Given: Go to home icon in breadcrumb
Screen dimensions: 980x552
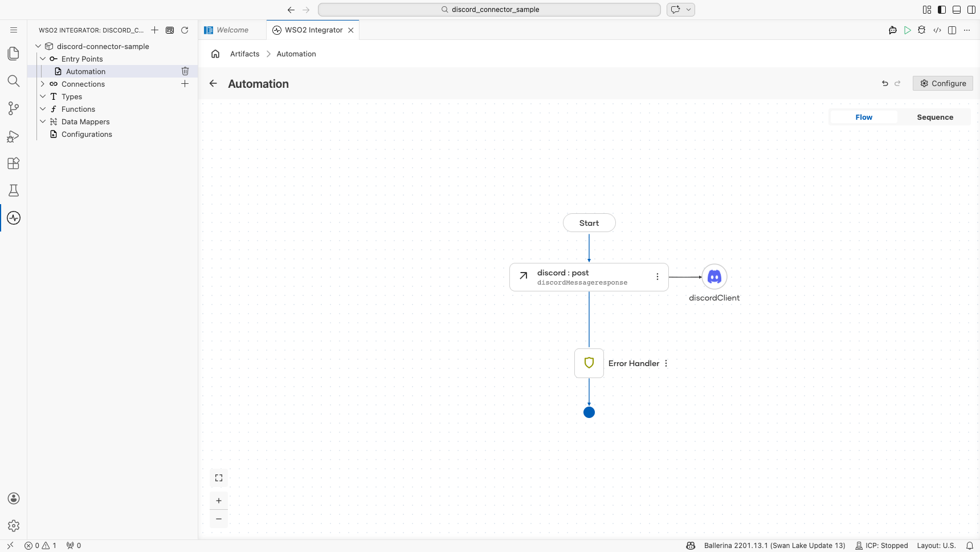Looking at the screenshot, I should (215, 54).
